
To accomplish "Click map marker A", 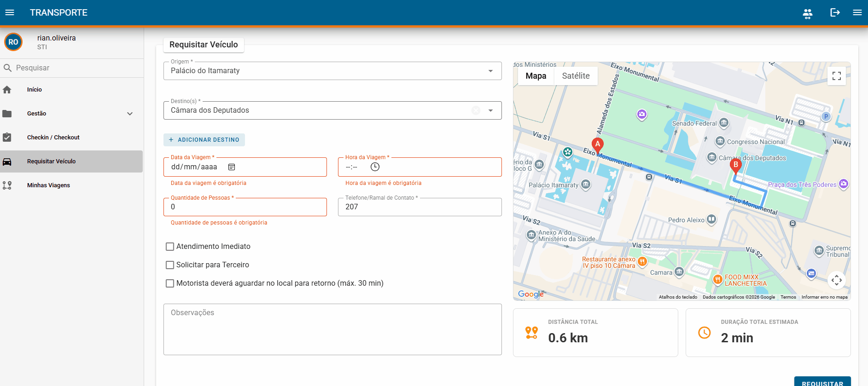I will pos(598,145).
